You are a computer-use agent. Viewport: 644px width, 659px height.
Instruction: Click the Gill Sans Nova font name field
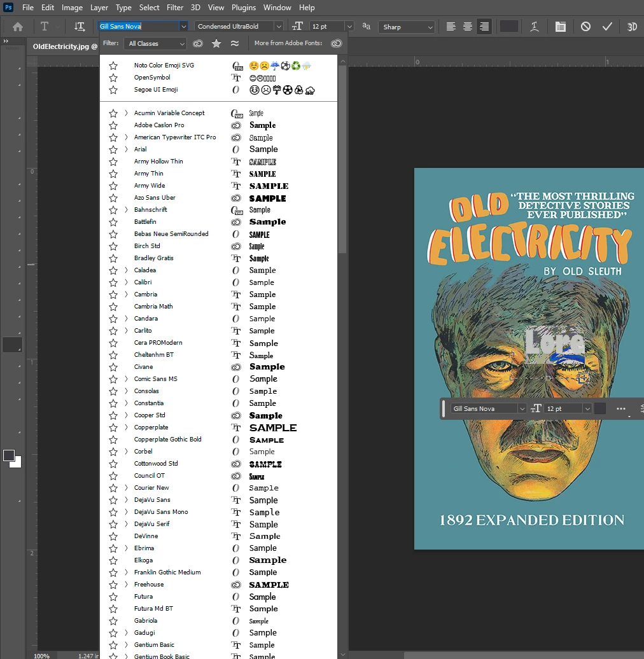pyautogui.click(x=138, y=26)
